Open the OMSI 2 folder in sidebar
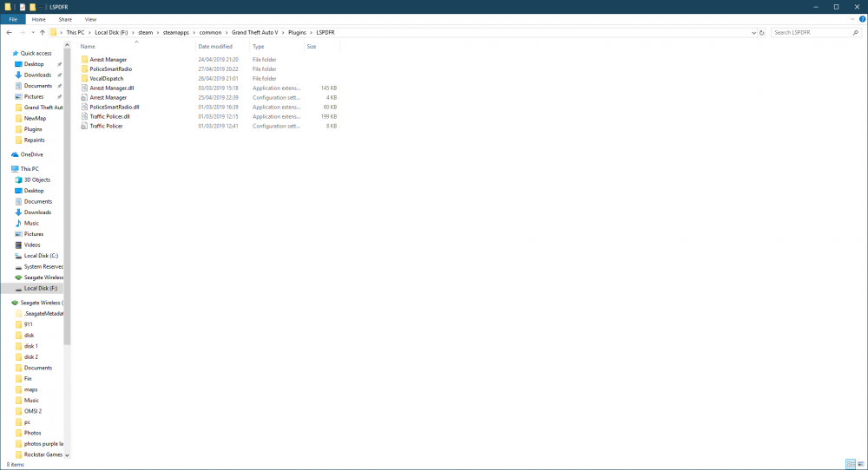Image resolution: width=868 pixels, height=470 pixels. [x=33, y=411]
